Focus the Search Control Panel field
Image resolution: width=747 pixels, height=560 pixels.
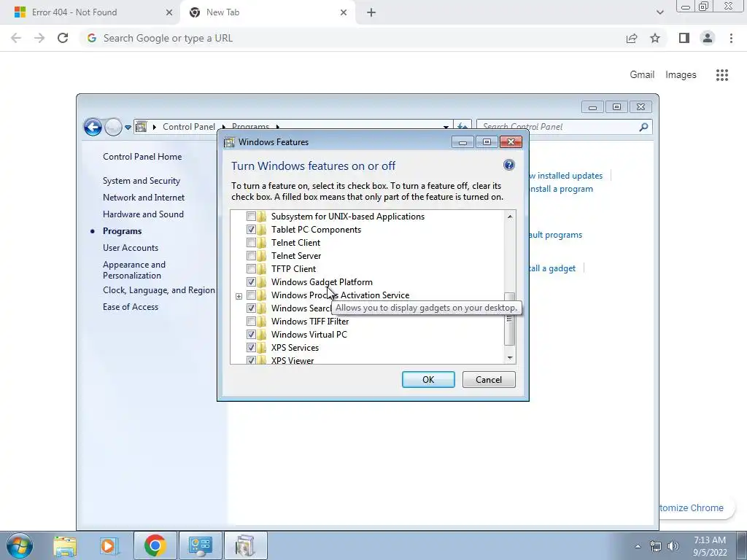click(557, 127)
